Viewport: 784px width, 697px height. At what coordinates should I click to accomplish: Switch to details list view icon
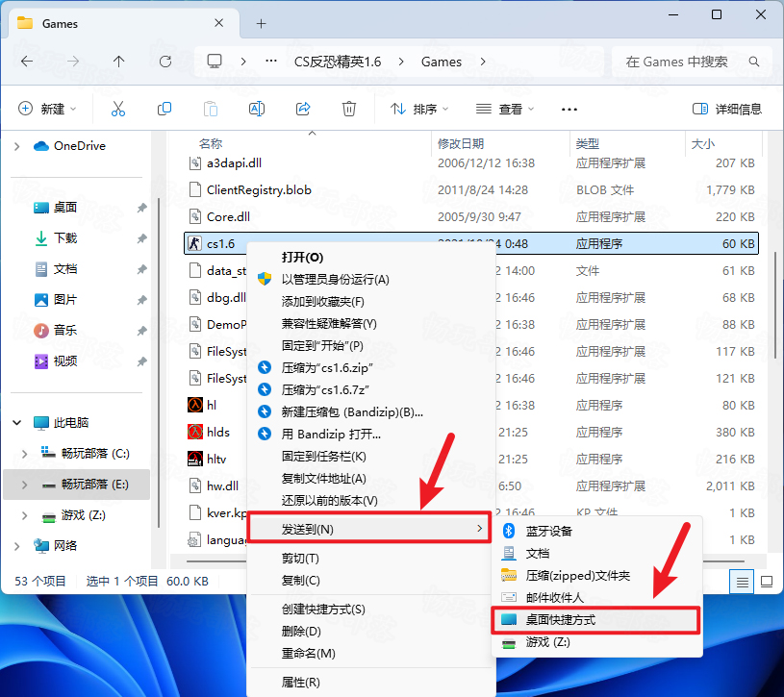click(742, 582)
